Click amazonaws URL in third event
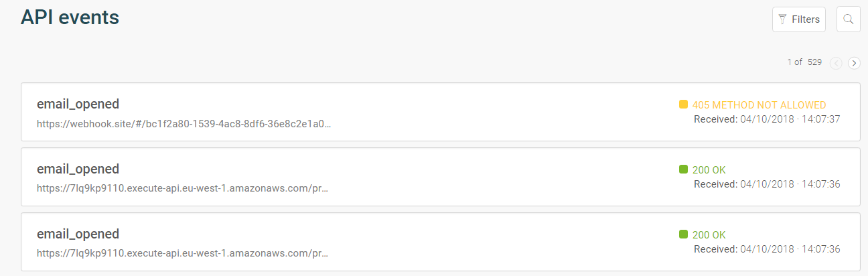868x276 pixels. coord(182,253)
